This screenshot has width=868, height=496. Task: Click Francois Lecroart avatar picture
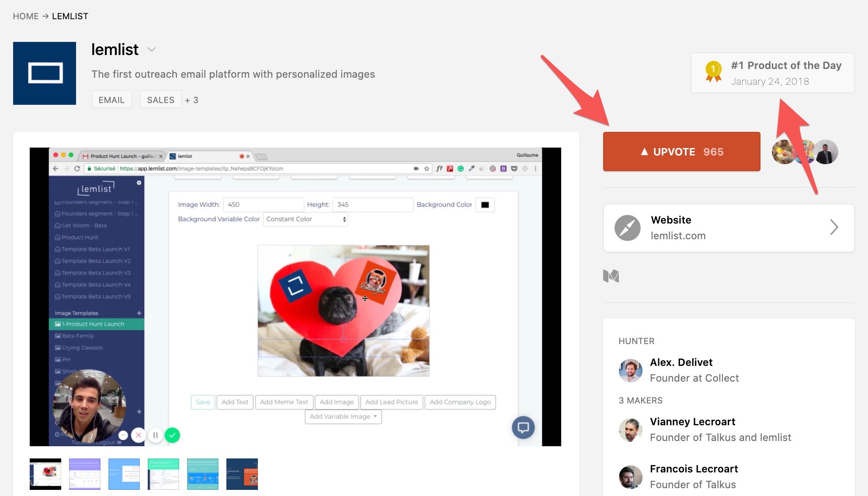tap(631, 477)
